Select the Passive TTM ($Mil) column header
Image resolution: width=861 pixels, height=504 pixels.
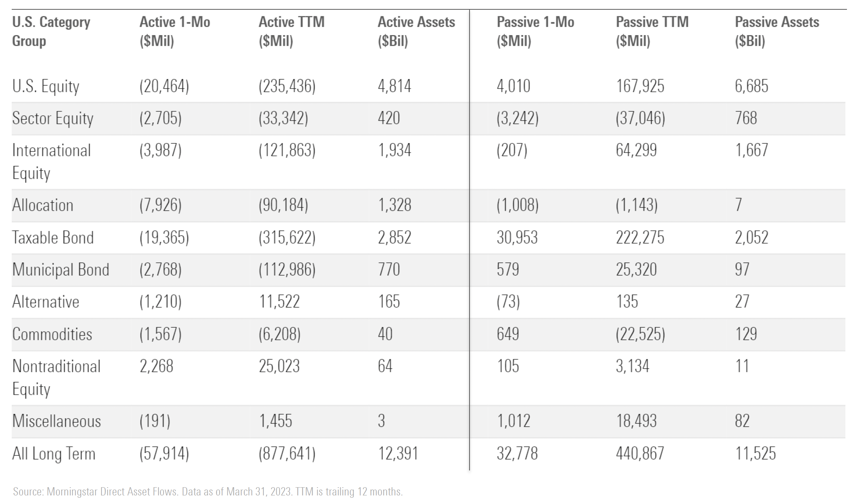point(652,31)
